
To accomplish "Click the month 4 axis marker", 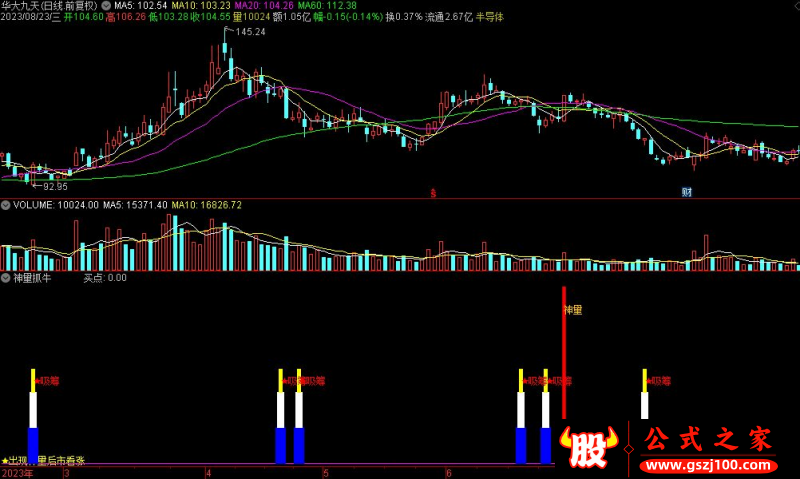I will 208,473.
